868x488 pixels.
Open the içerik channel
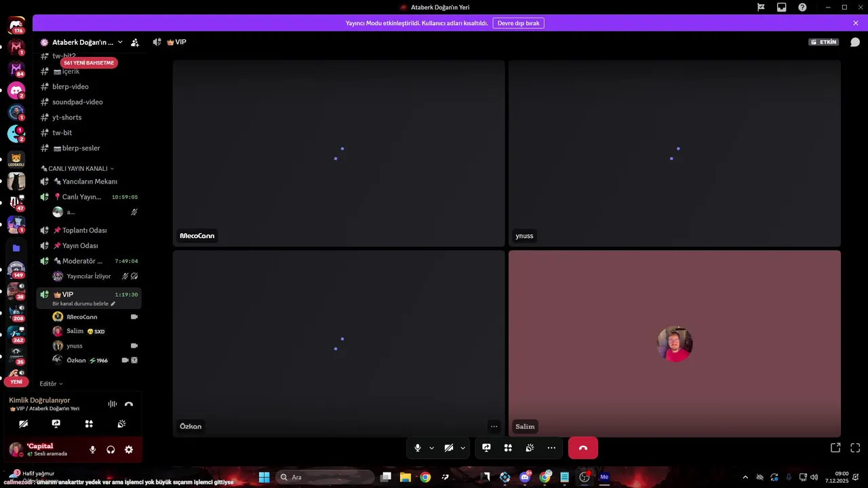pos(89,71)
